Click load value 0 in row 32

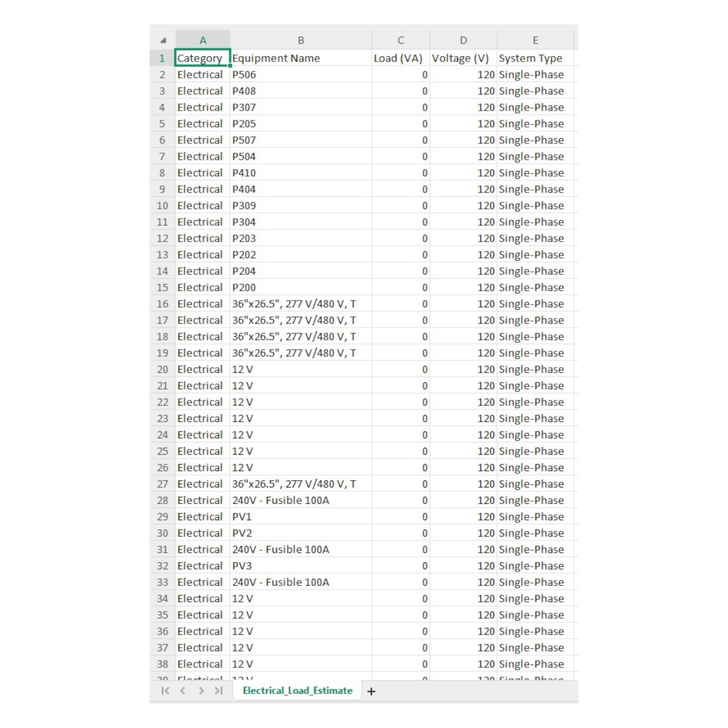pos(400,566)
